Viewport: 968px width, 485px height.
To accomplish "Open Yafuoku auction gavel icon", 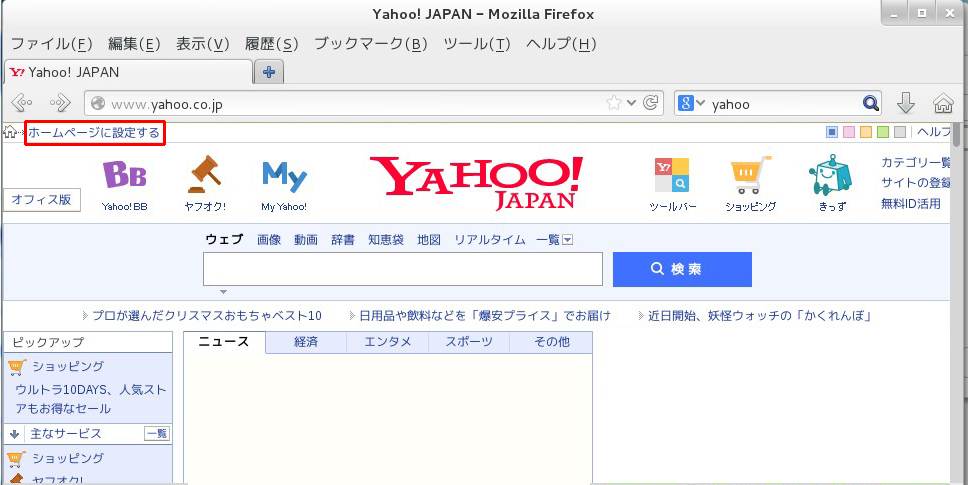I will pyautogui.click(x=205, y=177).
